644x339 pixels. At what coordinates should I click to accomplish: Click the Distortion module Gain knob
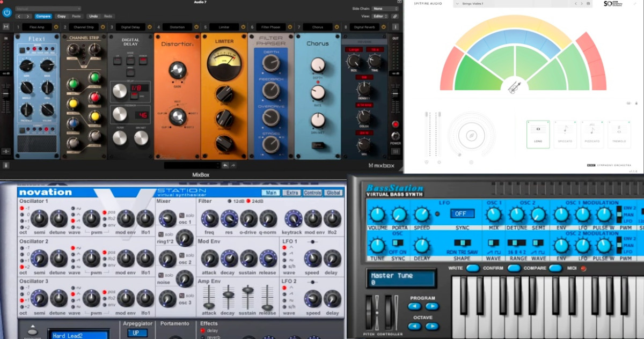177,70
